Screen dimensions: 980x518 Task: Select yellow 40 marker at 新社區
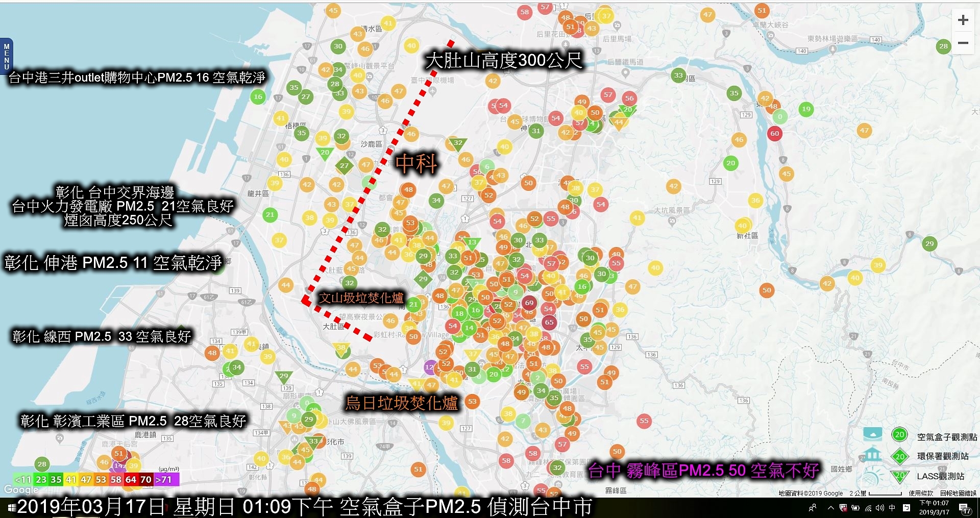coord(742,226)
